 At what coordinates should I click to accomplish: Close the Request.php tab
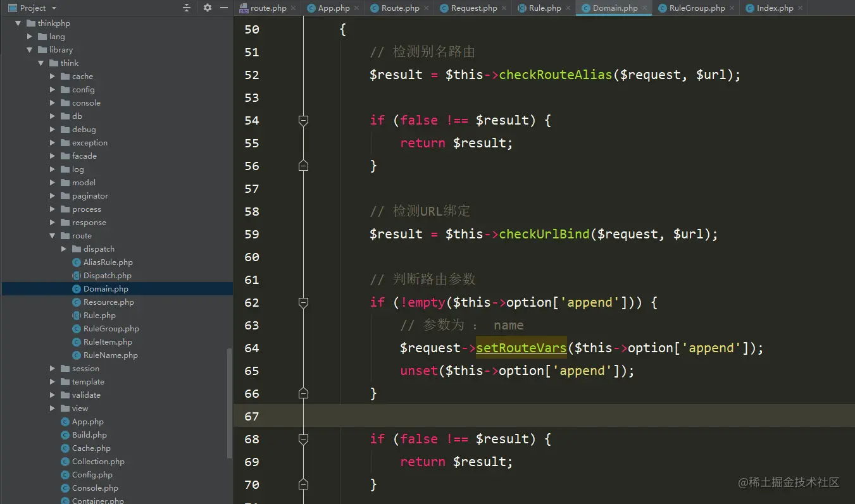(x=504, y=8)
